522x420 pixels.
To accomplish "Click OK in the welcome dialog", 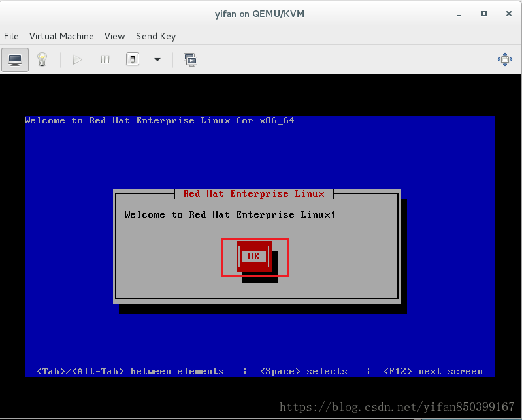I will coord(253,256).
